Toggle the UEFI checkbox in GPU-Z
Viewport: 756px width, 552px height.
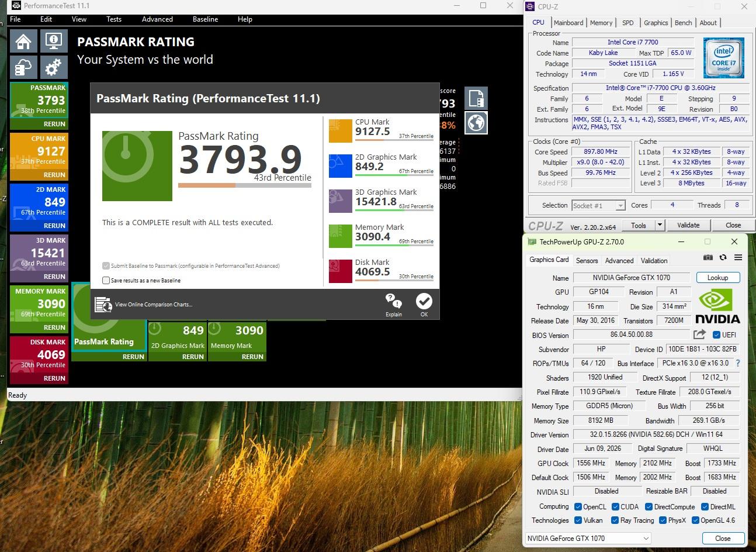716,335
